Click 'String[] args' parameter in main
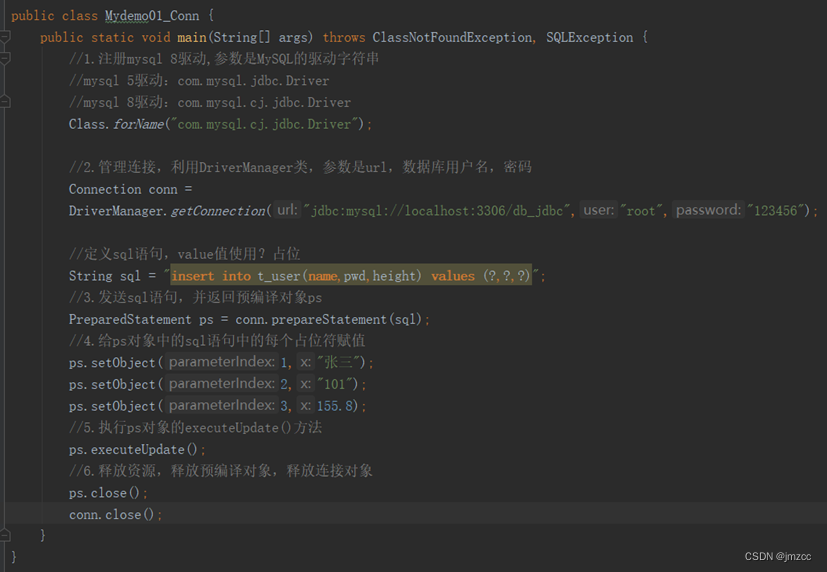The width and height of the screenshot is (827, 572). (259, 37)
